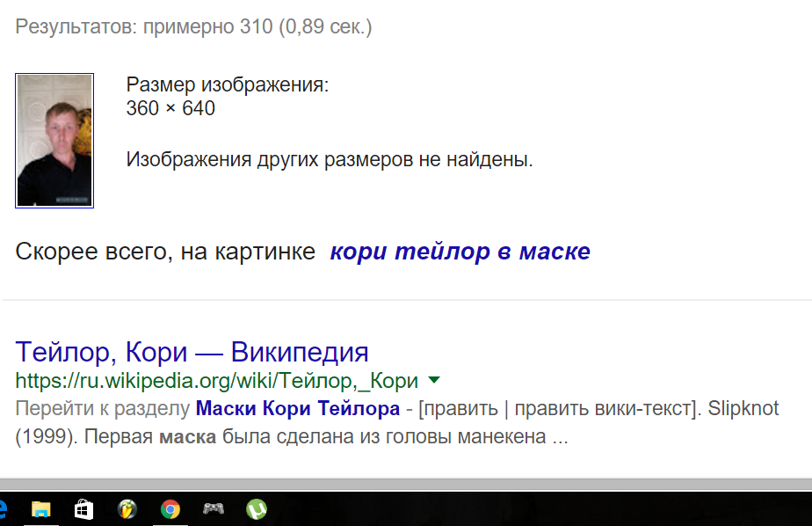Open the Windows Store taskbar icon
The height and width of the screenshot is (526, 812).
tap(83, 509)
